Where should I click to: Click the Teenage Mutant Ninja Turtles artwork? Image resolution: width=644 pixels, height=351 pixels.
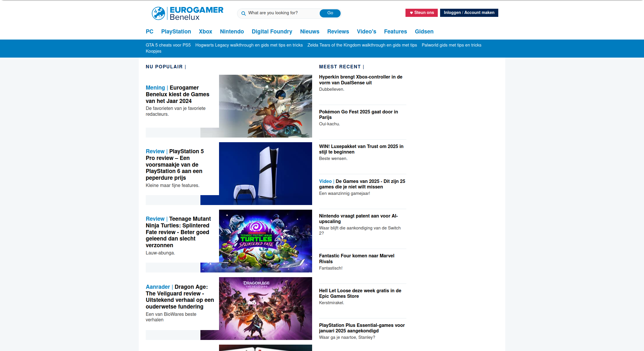[x=265, y=241]
